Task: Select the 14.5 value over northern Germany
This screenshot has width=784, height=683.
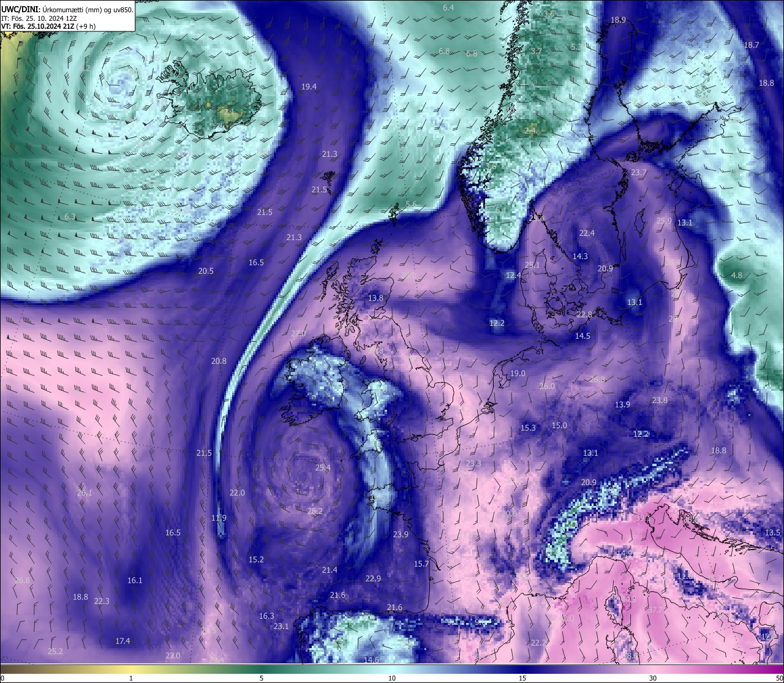Action: 582,336
